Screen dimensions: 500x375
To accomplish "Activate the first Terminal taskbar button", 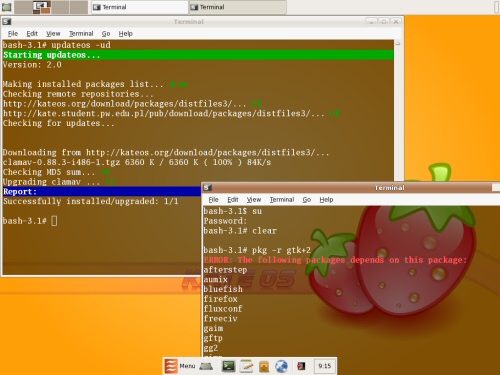I will tap(140, 7).
